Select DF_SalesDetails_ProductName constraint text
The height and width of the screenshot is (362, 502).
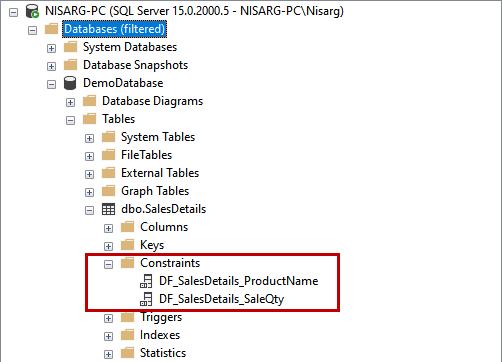pos(239,281)
